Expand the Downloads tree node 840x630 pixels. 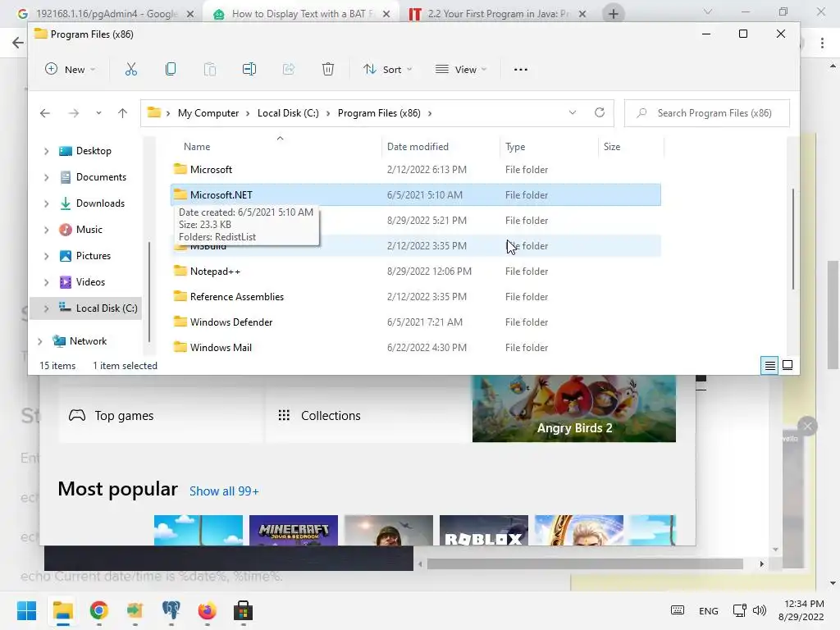(x=46, y=203)
